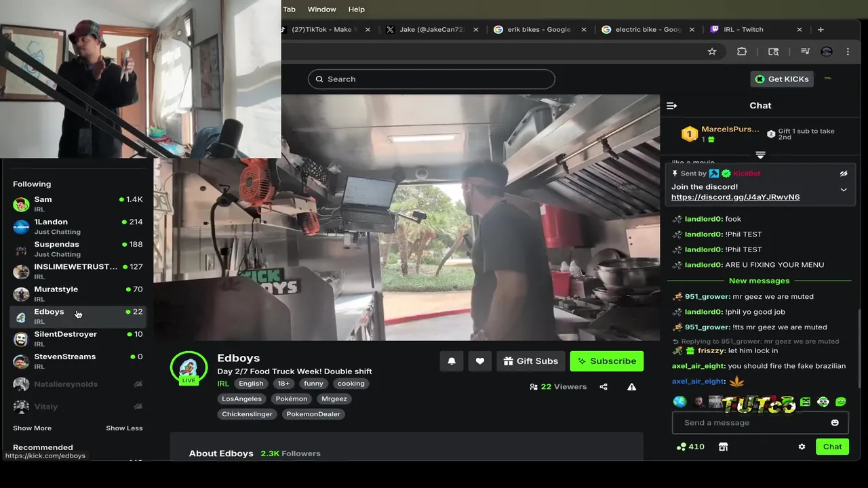Image resolution: width=868 pixels, height=488 pixels.
Task: Click the 18+ tag
Action: [x=283, y=384]
